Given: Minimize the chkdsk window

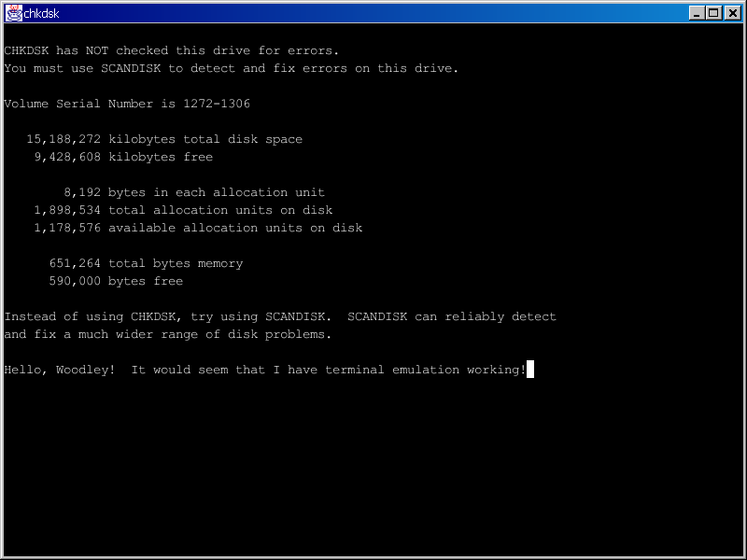Looking at the screenshot, I should pyautogui.click(x=698, y=13).
